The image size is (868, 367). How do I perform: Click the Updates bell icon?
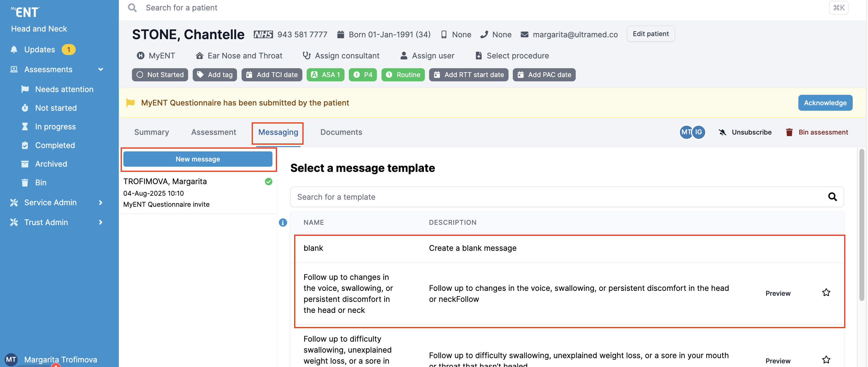coord(14,50)
